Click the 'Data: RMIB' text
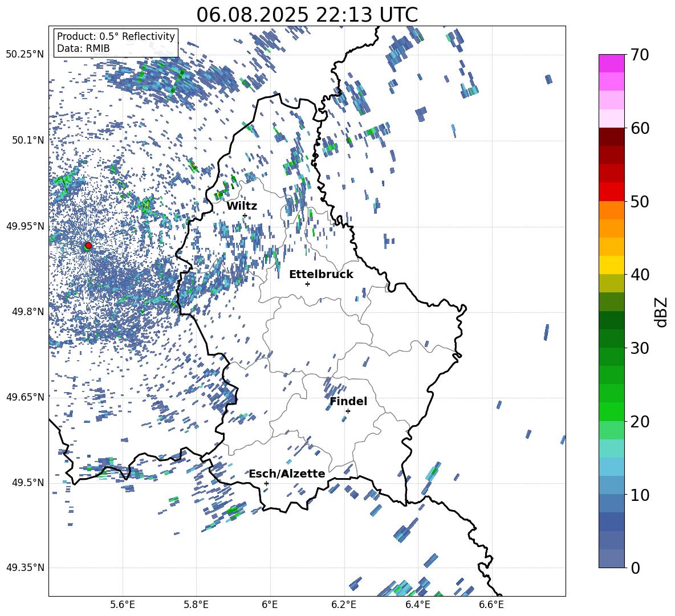675x616 pixels. point(83,48)
